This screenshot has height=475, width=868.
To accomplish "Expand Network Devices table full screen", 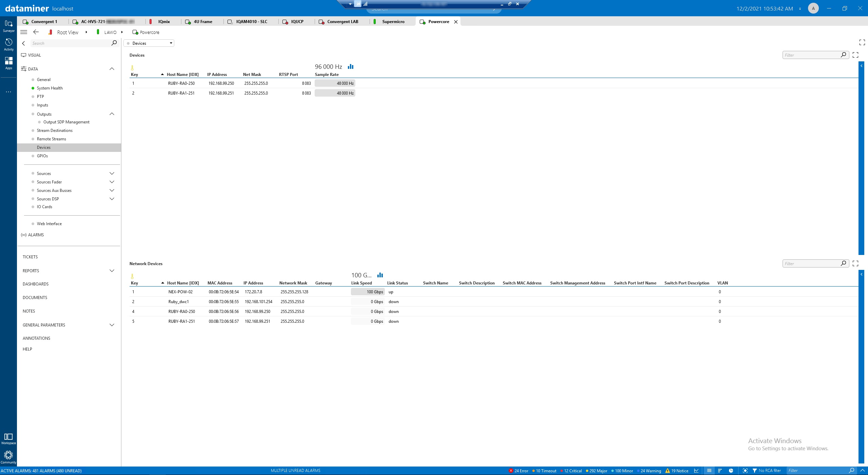I will 855,263.
